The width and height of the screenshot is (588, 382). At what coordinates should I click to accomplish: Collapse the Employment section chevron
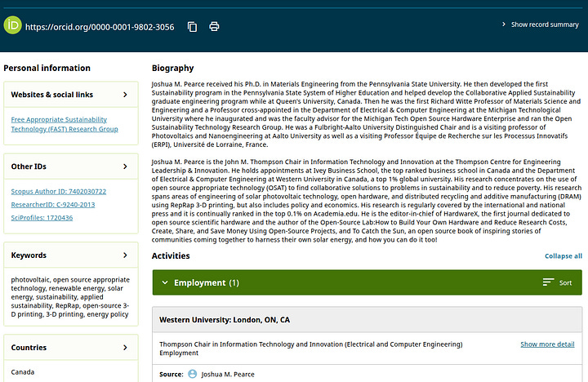click(x=165, y=282)
